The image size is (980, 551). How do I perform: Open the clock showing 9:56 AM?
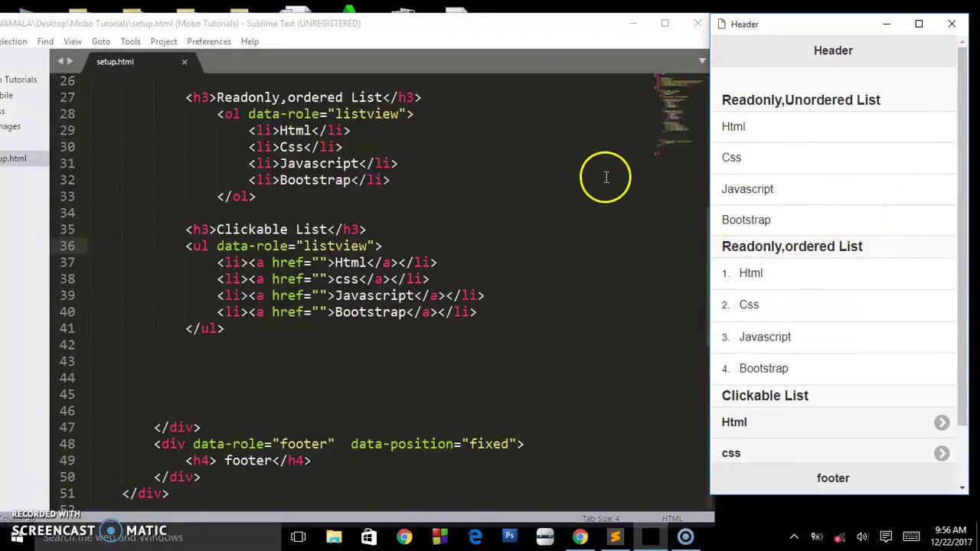click(x=952, y=537)
